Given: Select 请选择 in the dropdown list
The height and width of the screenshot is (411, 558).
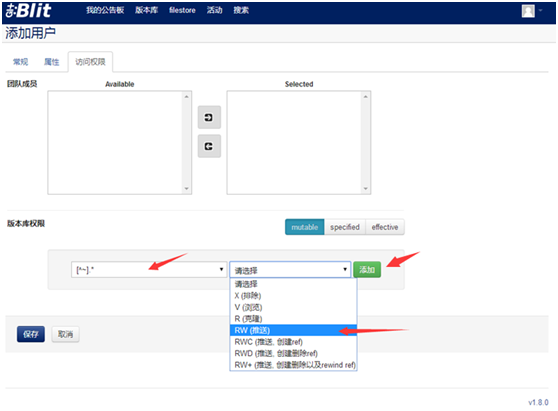Looking at the screenshot, I should (x=293, y=284).
